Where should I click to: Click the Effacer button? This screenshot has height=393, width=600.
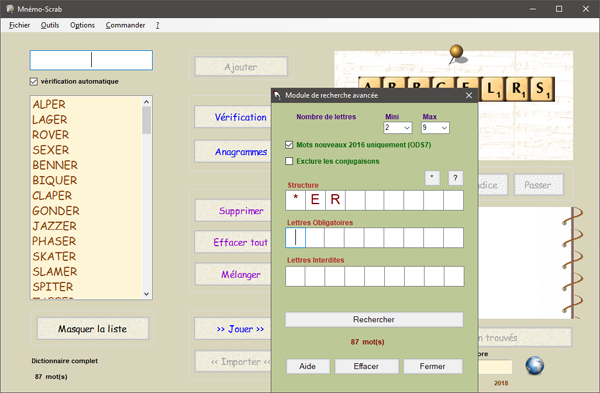[367, 366]
